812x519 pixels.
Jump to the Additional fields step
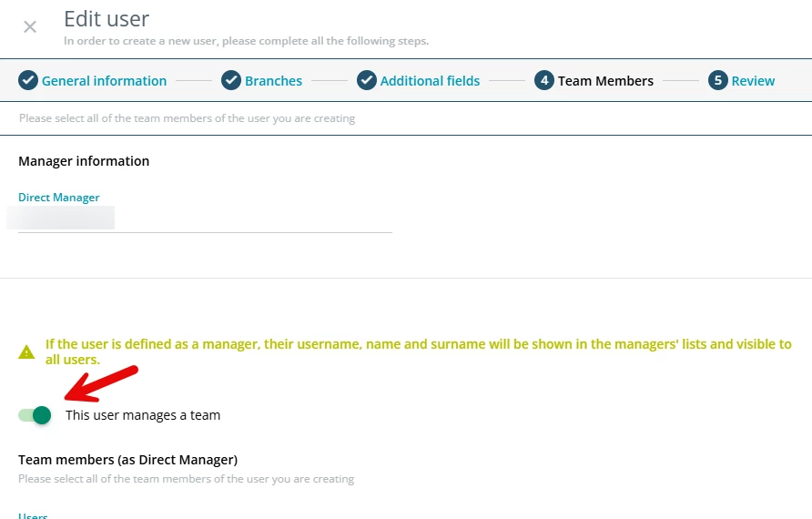coord(430,81)
